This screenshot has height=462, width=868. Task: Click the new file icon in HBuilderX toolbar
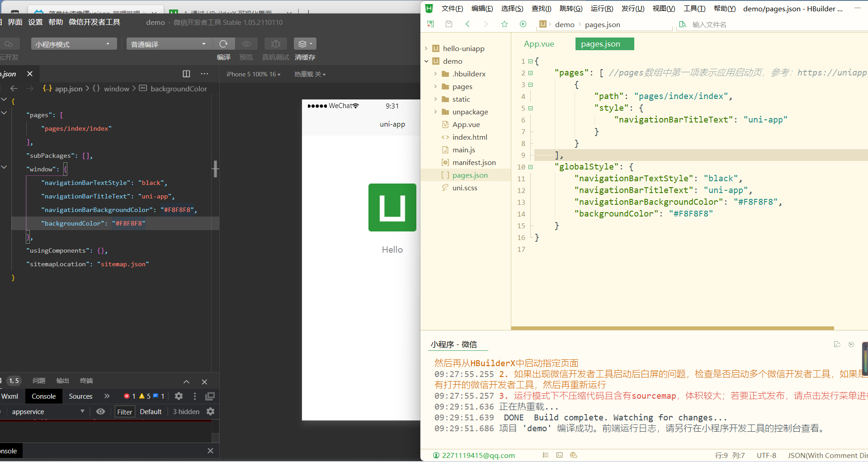(x=430, y=24)
